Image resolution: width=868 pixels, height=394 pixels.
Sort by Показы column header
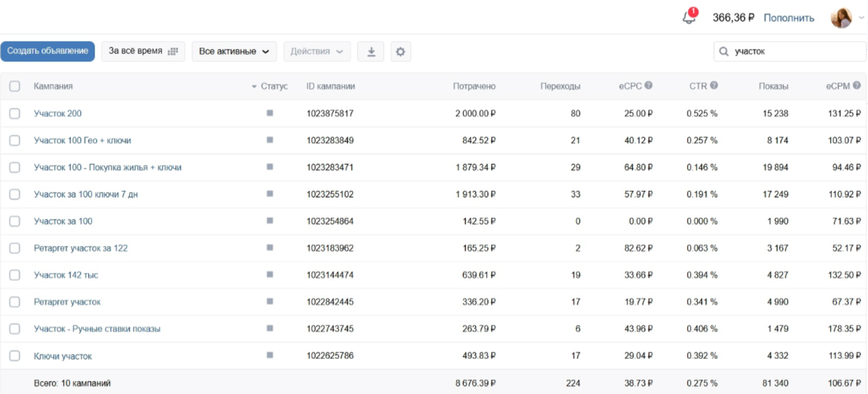(x=773, y=86)
